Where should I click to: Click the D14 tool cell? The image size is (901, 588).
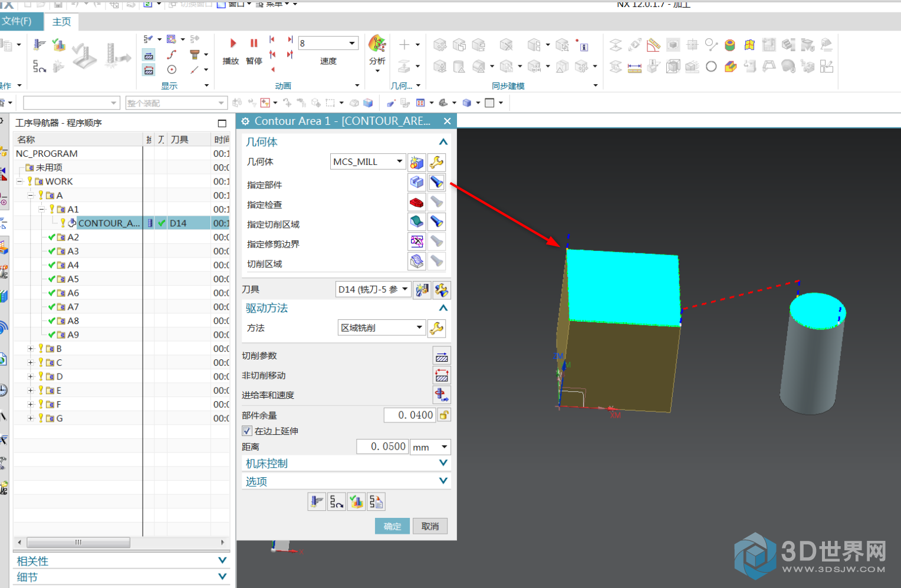[189, 223]
